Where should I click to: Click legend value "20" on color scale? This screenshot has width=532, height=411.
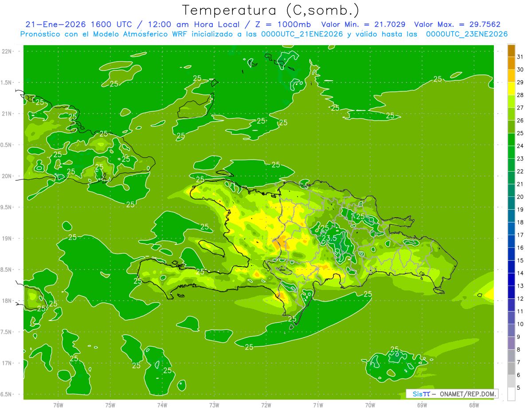tap(520, 197)
